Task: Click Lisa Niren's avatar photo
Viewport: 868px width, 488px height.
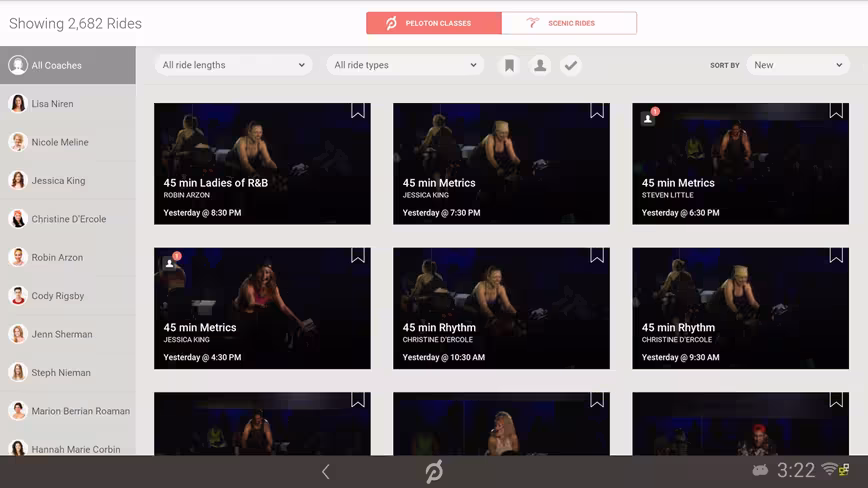Action: click(18, 103)
